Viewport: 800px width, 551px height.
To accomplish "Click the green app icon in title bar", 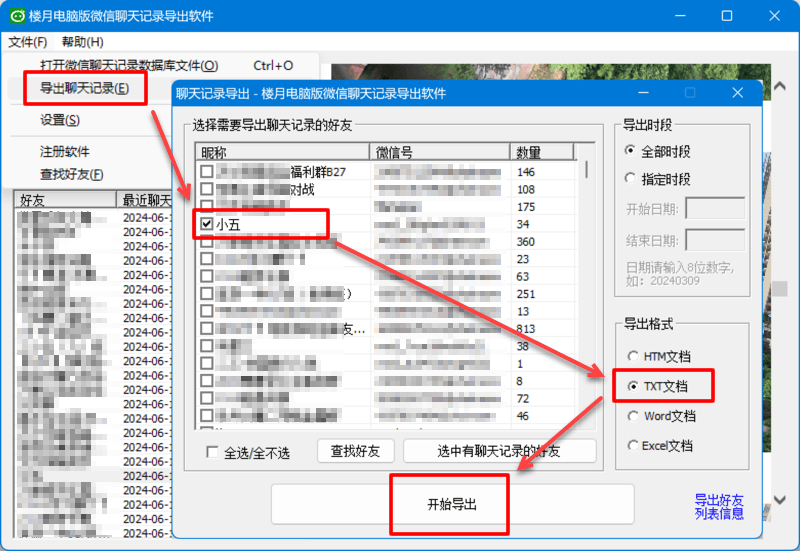I will pos(18,17).
